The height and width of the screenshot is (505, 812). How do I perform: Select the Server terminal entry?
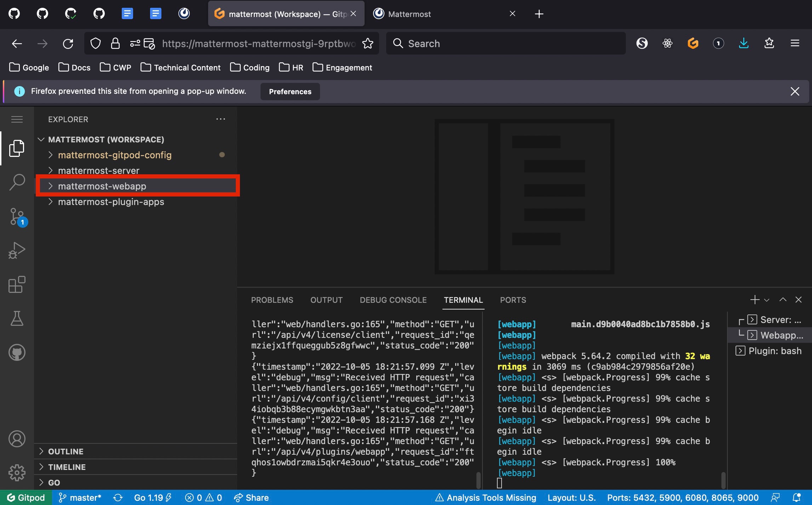(x=770, y=320)
